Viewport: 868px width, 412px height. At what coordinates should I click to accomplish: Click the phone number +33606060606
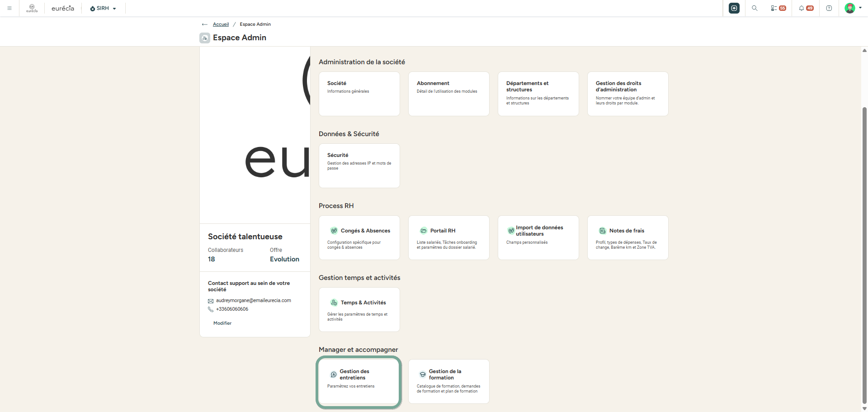coord(232,309)
